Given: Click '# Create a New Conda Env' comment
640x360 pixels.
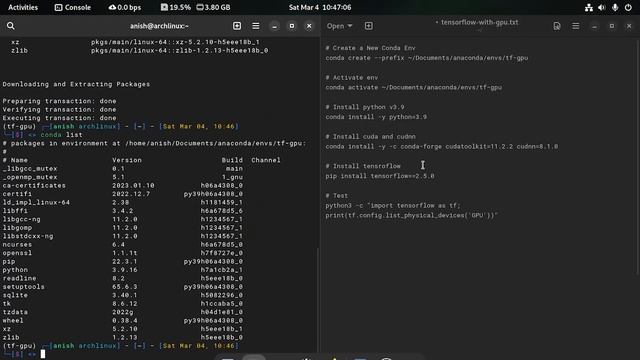Looking at the screenshot, I should tap(370, 48).
